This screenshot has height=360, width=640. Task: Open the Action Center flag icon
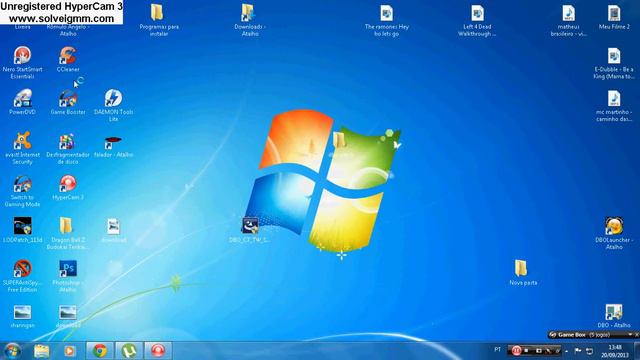tap(578, 351)
